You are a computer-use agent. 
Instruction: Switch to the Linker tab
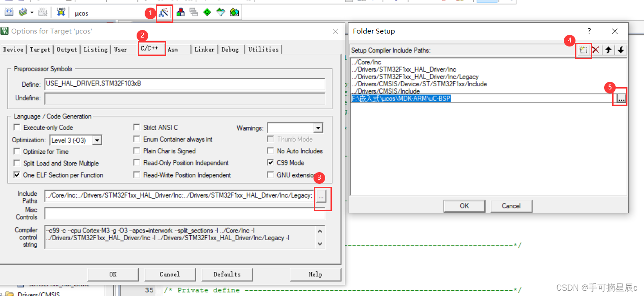pyautogui.click(x=204, y=50)
